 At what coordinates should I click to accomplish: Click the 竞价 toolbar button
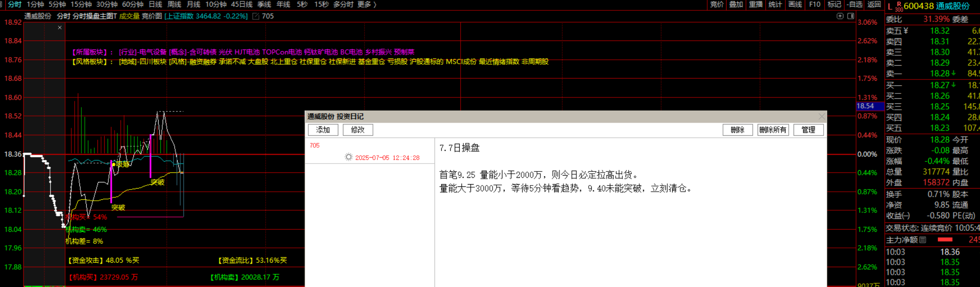pos(717,4)
